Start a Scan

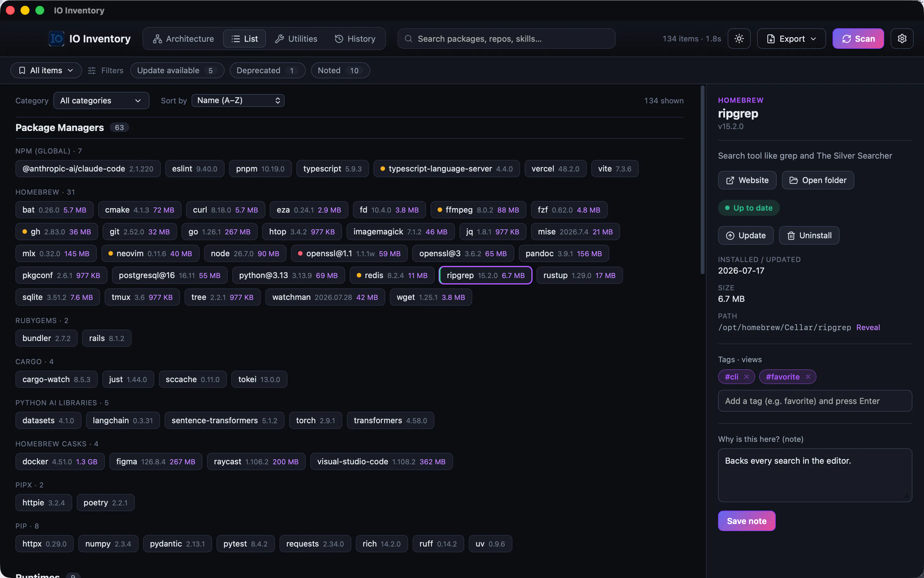[858, 39]
